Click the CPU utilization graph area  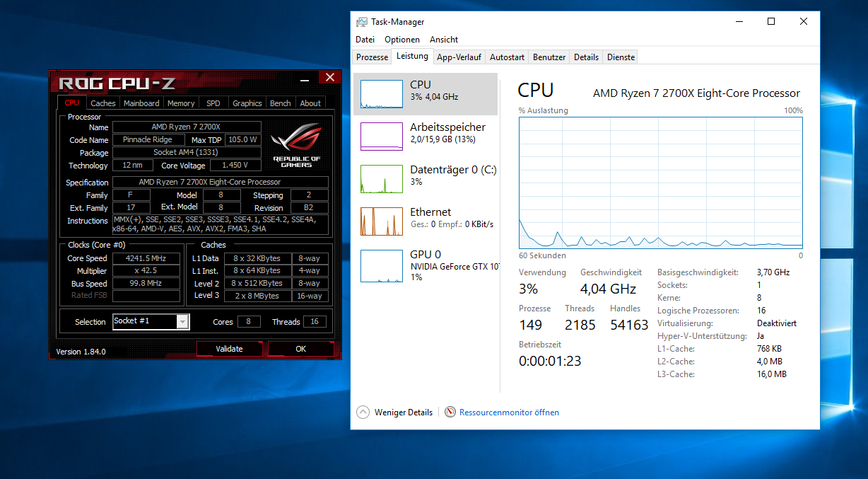pos(660,183)
